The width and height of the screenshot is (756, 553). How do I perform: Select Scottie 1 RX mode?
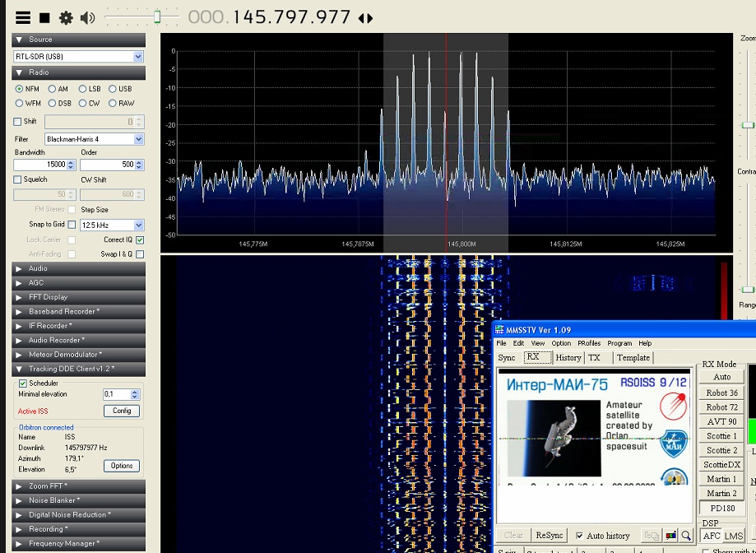point(721,436)
